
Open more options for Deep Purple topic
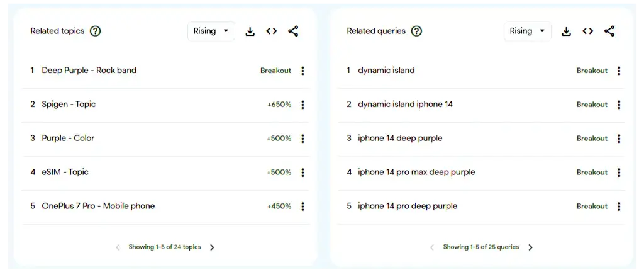coord(303,71)
